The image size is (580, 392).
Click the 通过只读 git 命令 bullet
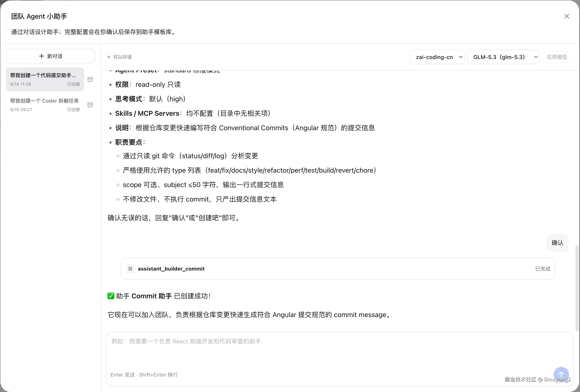(x=190, y=156)
